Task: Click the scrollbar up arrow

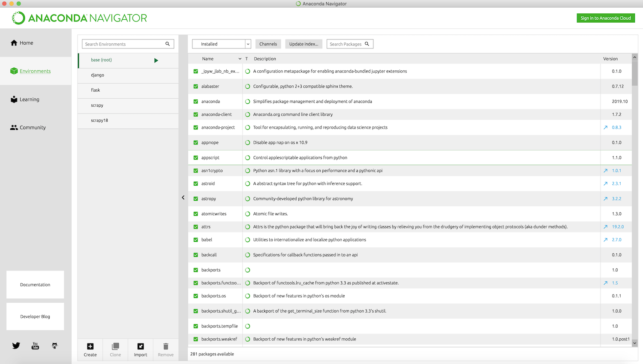Action: [x=635, y=57]
